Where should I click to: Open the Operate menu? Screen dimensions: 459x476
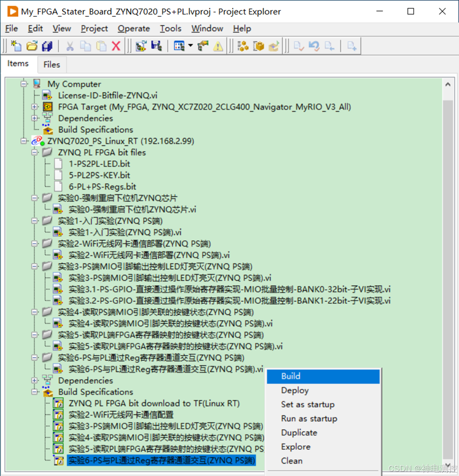(134, 28)
